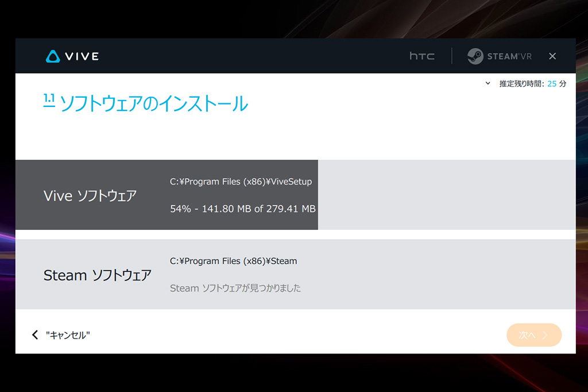588x392 pixels.
Task: Click the ソフトウェアのインストール heading
Action: coord(154,103)
